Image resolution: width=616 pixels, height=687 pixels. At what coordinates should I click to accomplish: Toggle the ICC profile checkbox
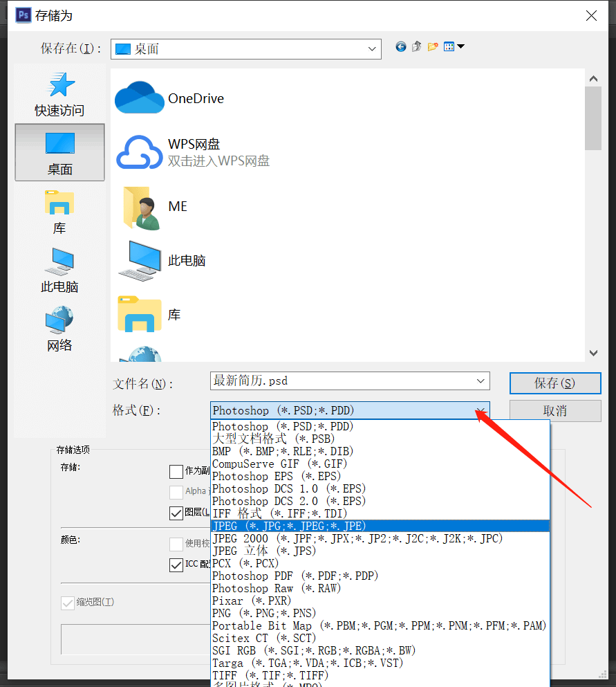click(176, 565)
